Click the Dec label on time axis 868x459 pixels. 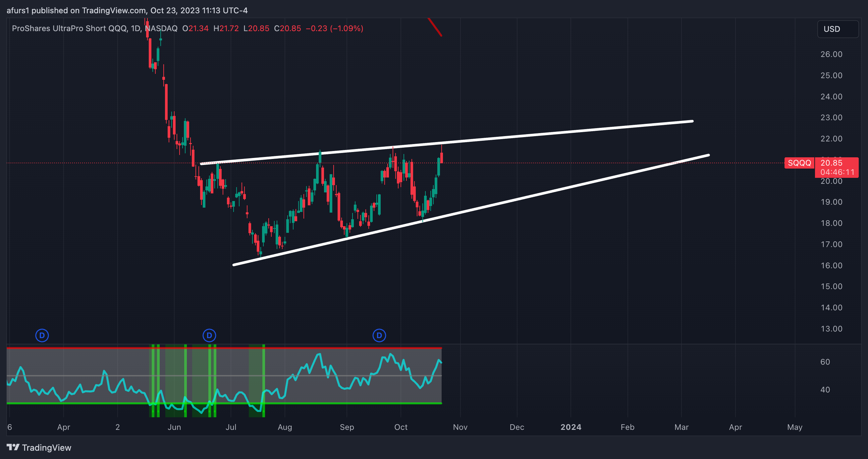(x=516, y=427)
